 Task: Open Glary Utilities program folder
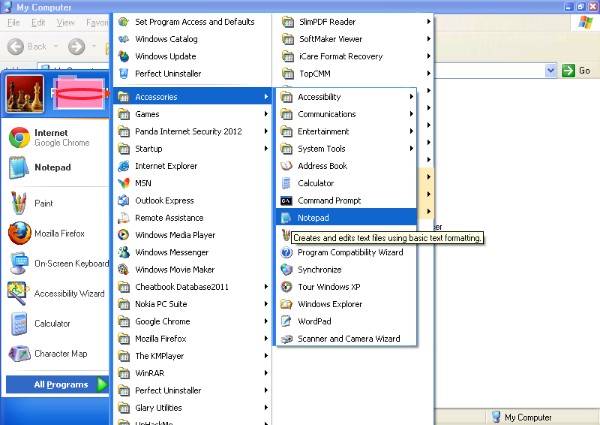pos(193,408)
